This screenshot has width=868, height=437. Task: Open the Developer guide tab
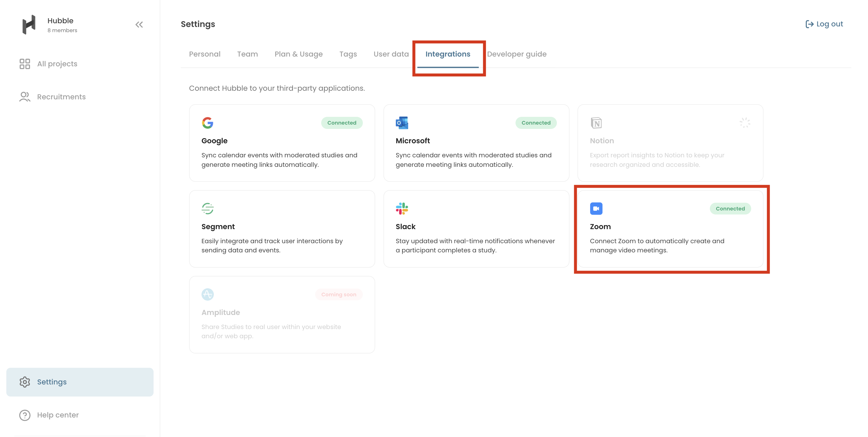coord(517,54)
